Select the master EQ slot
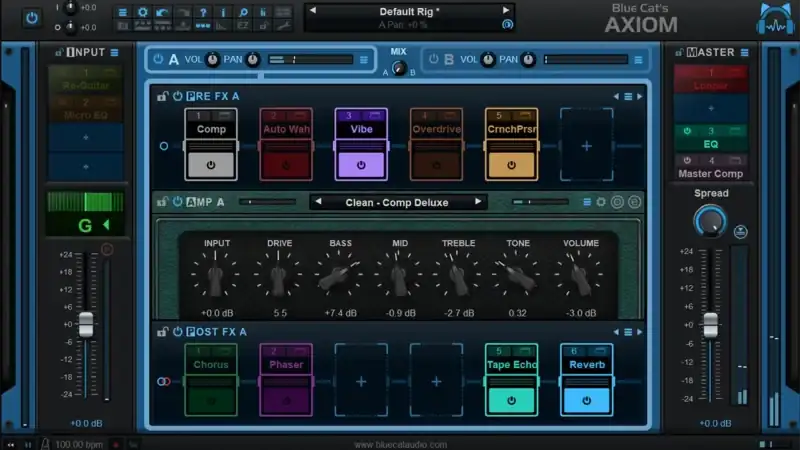This screenshot has width=800, height=450. [x=711, y=138]
